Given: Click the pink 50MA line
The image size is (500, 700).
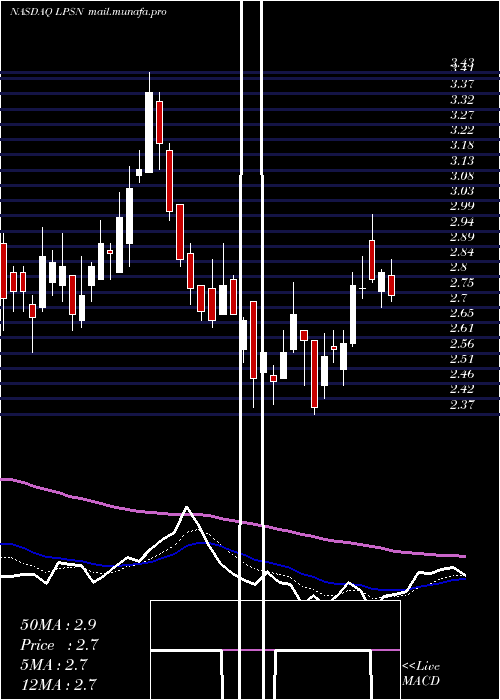Looking at the screenshot, I should coord(232,521).
